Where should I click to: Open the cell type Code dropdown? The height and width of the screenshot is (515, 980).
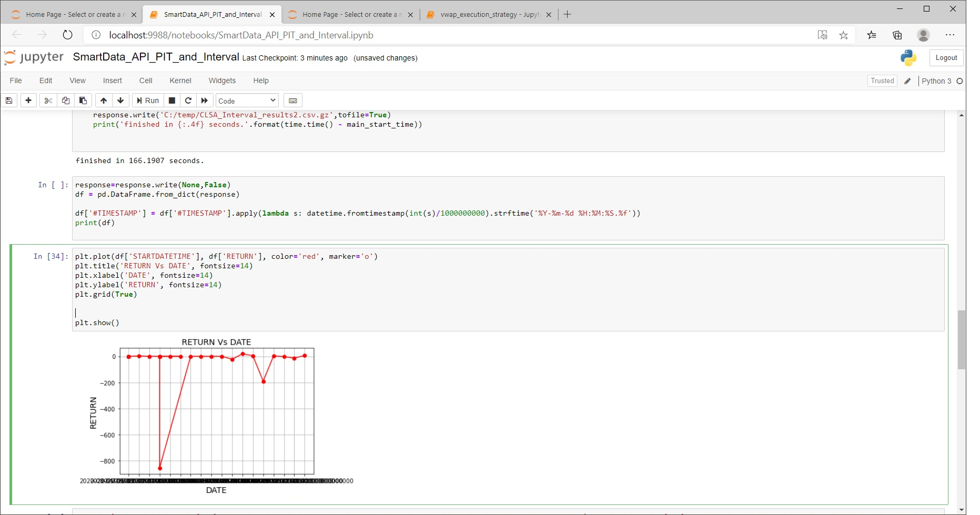pos(247,100)
